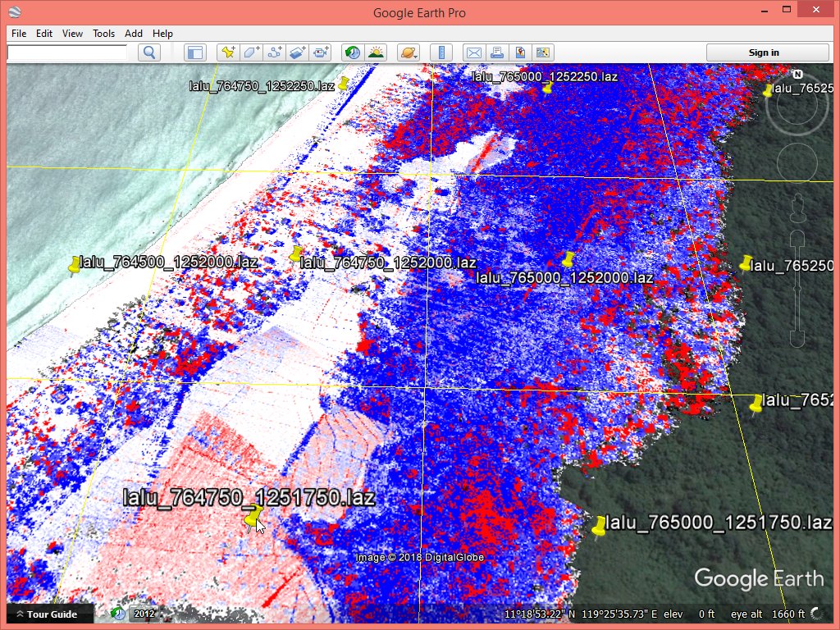The width and height of the screenshot is (840, 630).
Task: Open the Tools menu
Action: pyautogui.click(x=103, y=34)
